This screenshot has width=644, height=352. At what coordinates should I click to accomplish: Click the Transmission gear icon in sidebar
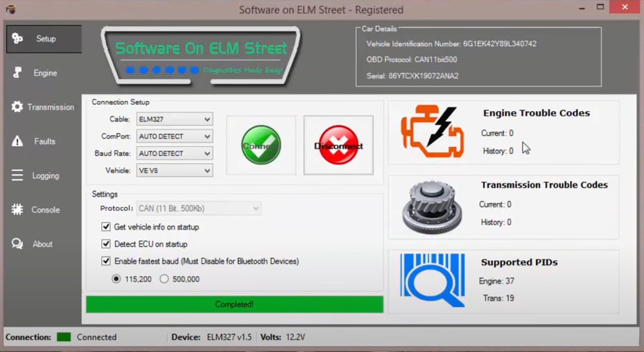click(x=17, y=107)
